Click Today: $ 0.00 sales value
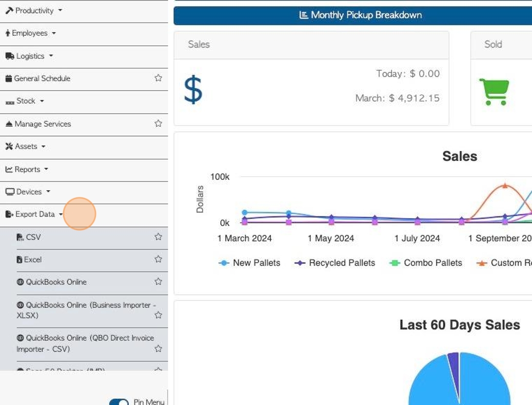The height and width of the screenshot is (405, 532). (408, 73)
